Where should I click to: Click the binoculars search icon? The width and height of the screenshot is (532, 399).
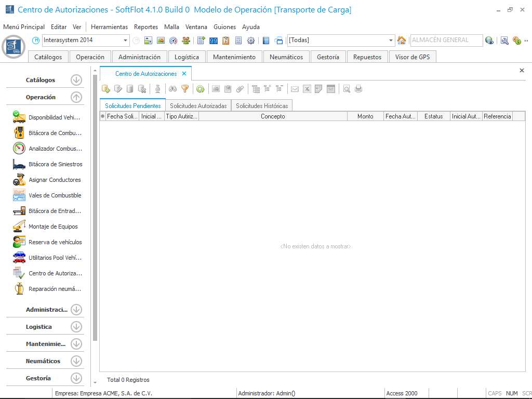click(x=173, y=89)
